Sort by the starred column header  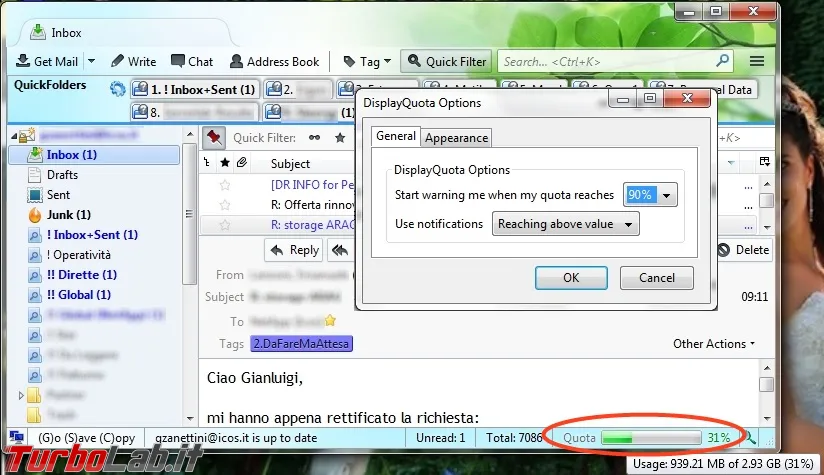pyautogui.click(x=225, y=163)
